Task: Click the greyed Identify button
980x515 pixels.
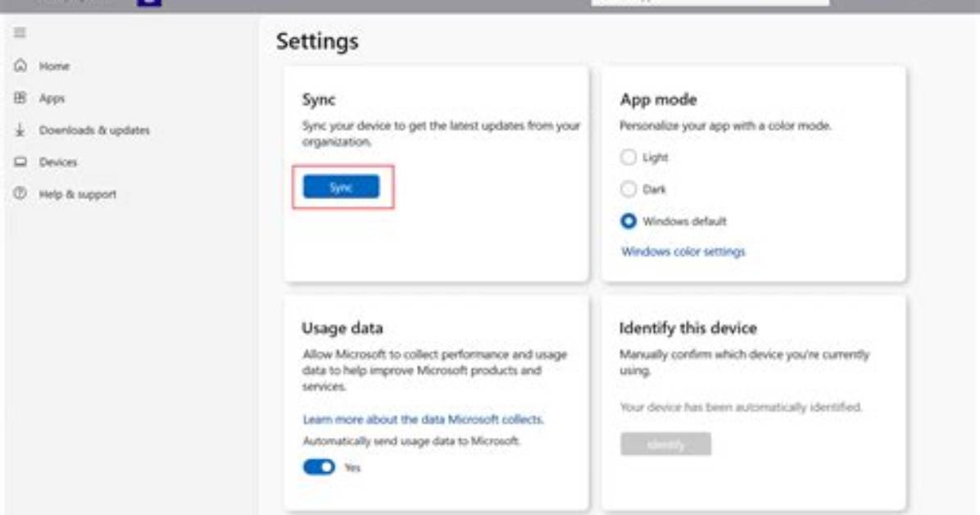Action: point(665,444)
